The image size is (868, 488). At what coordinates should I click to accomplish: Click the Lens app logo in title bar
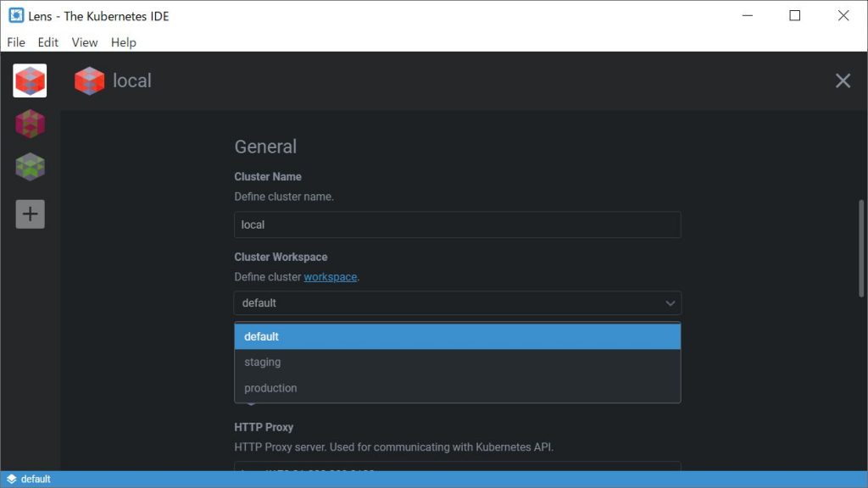16,15
